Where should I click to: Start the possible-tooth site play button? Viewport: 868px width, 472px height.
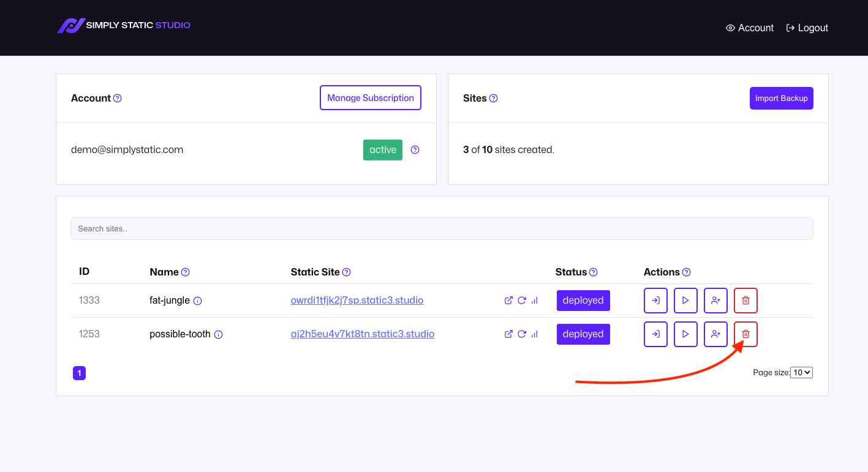click(685, 334)
